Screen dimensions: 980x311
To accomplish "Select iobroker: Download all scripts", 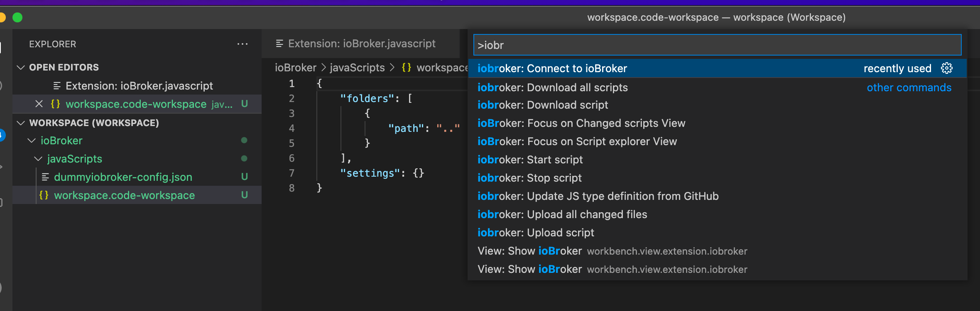I will pyautogui.click(x=717, y=87).
